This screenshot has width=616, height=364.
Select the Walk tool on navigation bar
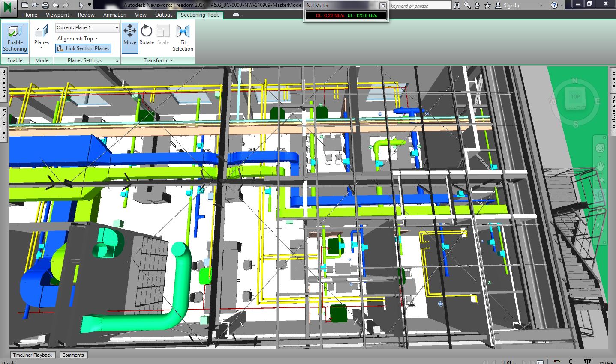(600, 226)
